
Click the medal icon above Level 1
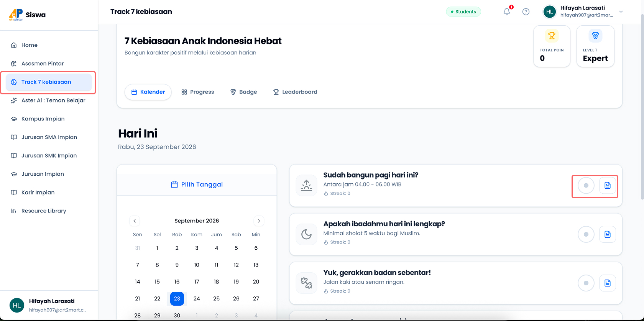[x=595, y=36]
